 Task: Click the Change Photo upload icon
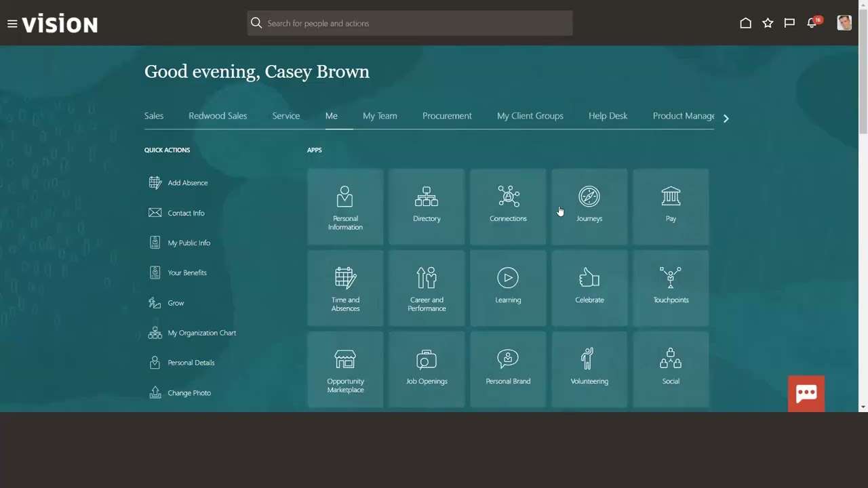pyautogui.click(x=155, y=392)
